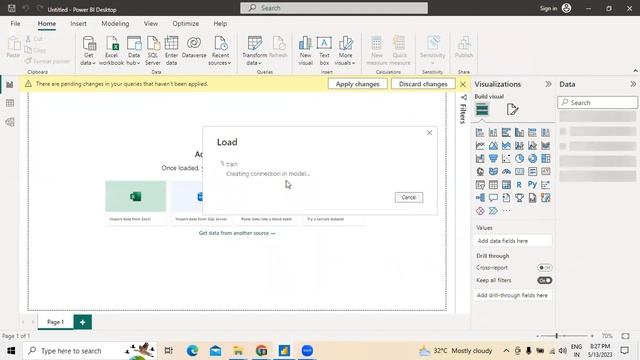Click the taskbar search box

tap(90, 351)
